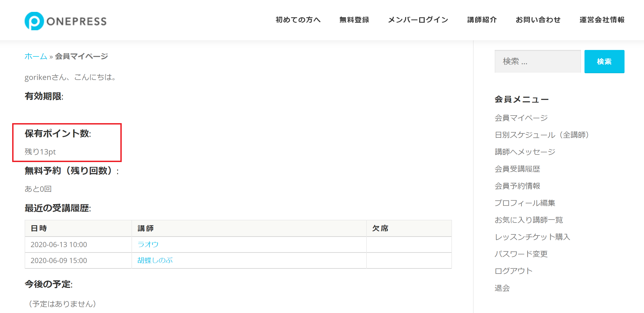644x313 pixels.
Task: Select プロフィール編集 in member menu
Action: [525, 203]
